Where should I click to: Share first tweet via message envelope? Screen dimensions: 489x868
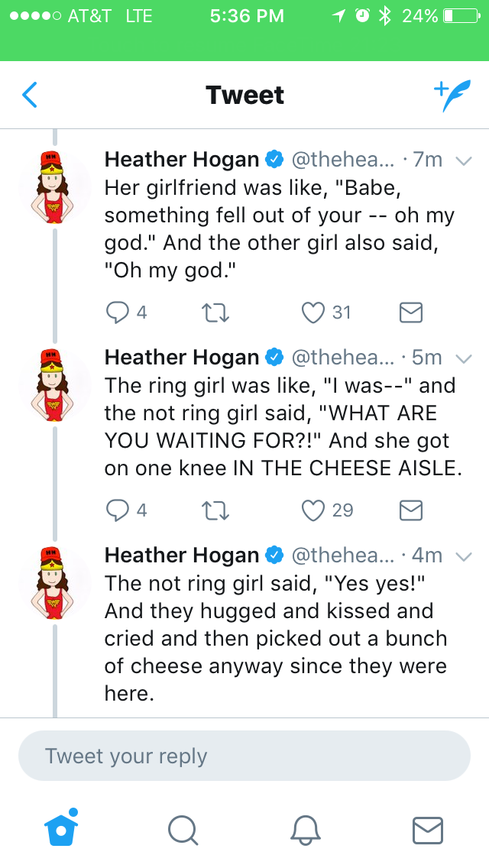[411, 312]
